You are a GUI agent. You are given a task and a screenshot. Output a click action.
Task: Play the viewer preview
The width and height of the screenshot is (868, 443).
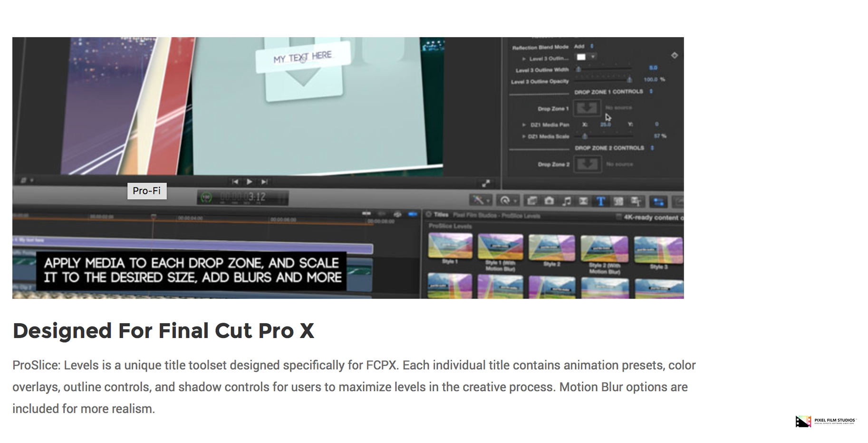click(x=250, y=182)
